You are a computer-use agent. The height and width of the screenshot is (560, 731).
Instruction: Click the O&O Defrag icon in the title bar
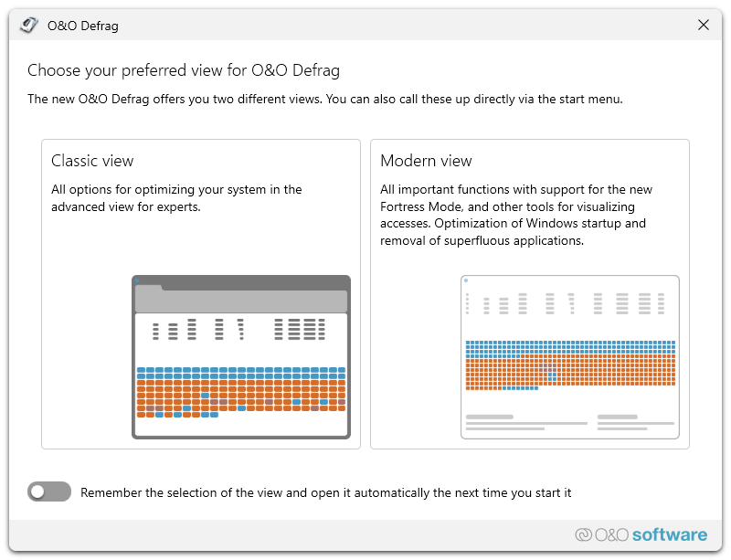(x=29, y=25)
